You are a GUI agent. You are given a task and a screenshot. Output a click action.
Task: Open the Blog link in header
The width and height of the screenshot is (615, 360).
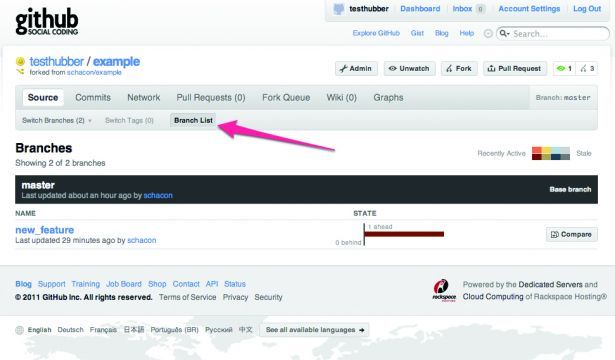pyautogui.click(x=442, y=33)
